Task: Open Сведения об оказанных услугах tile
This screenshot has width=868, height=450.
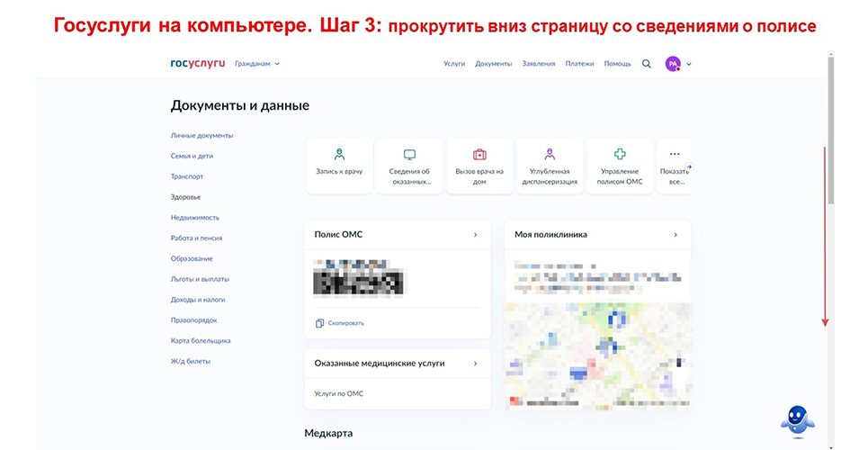Action: (x=409, y=165)
